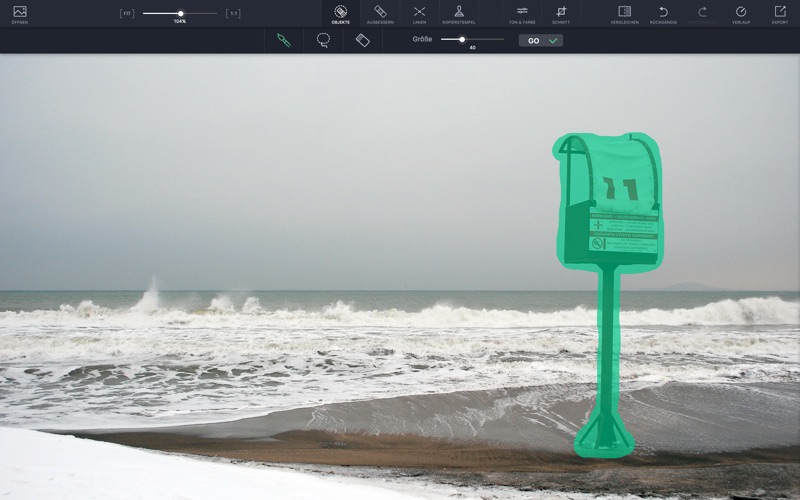Open an image with Öffnen

click(x=19, y=14)
